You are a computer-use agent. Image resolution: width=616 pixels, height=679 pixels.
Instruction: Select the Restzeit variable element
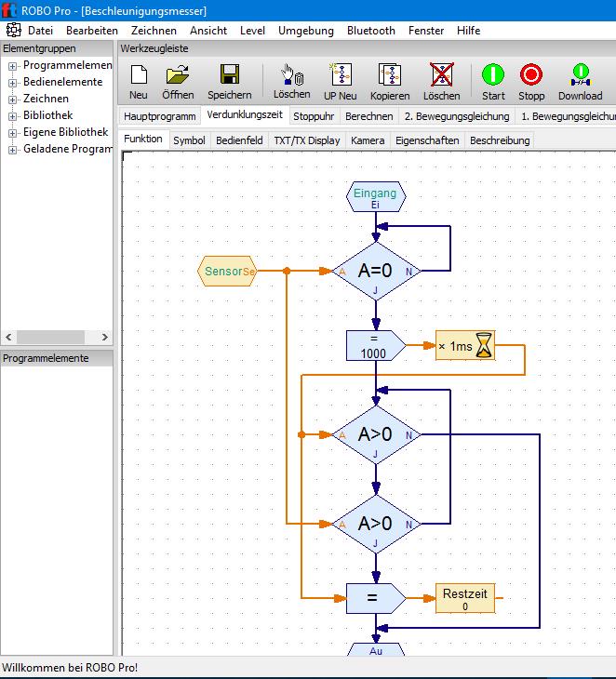click(465, 598)
